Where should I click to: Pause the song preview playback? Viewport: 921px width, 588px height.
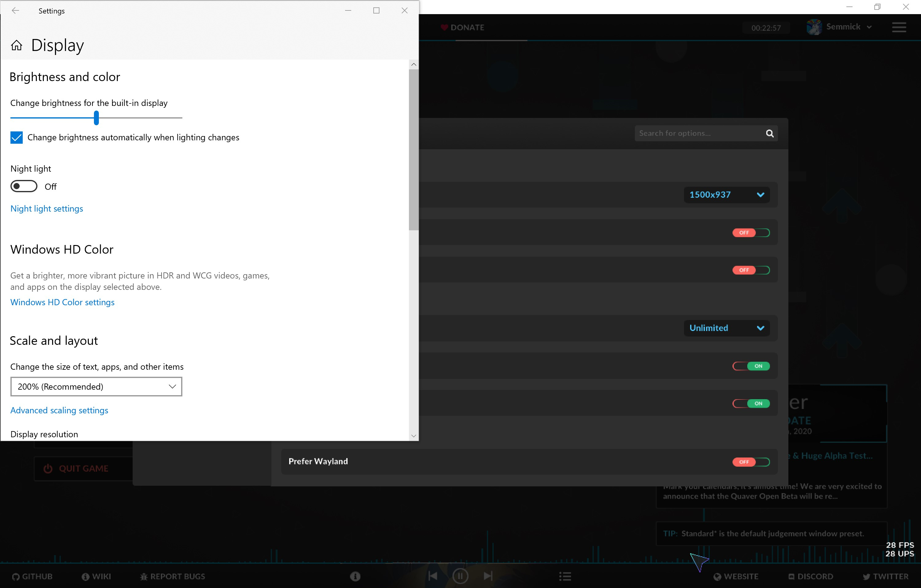coord(460,576)
